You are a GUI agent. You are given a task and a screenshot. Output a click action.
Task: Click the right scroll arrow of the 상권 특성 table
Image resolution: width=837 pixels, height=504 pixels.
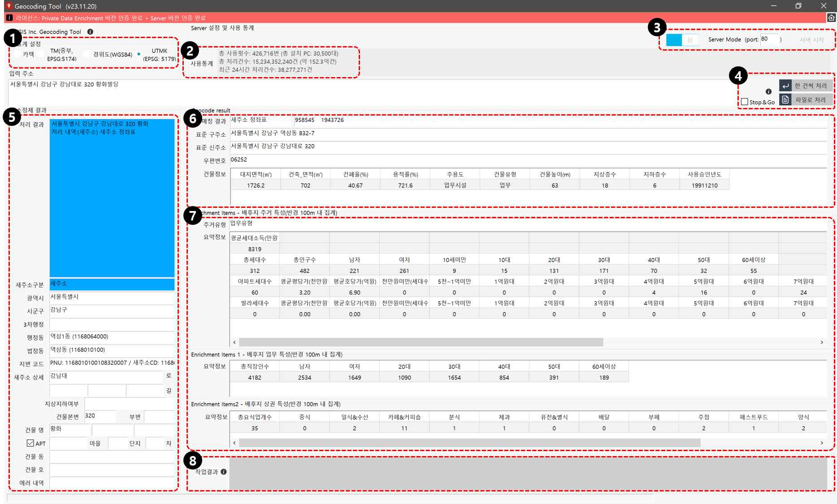[x=822, y=443]
